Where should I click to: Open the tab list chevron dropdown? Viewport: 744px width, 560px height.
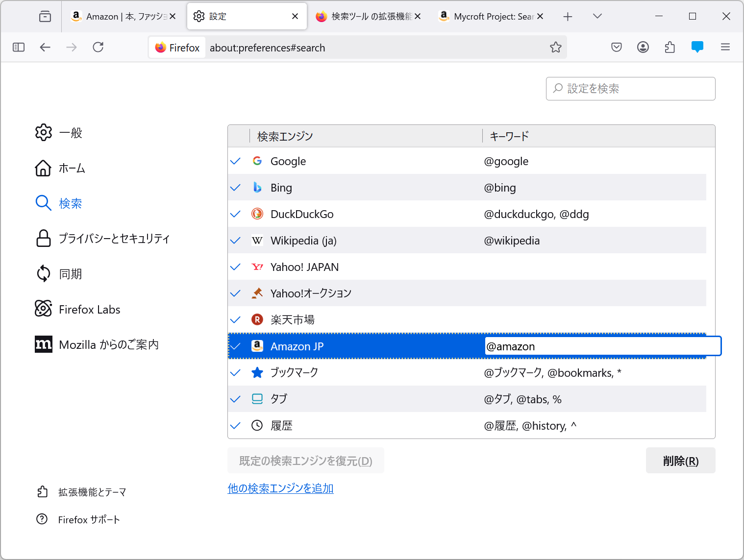click(597, 16)
